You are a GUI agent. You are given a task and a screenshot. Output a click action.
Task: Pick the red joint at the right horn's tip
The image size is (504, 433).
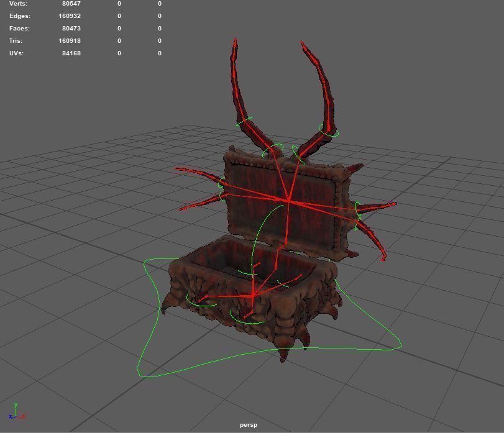click(301, 42)
